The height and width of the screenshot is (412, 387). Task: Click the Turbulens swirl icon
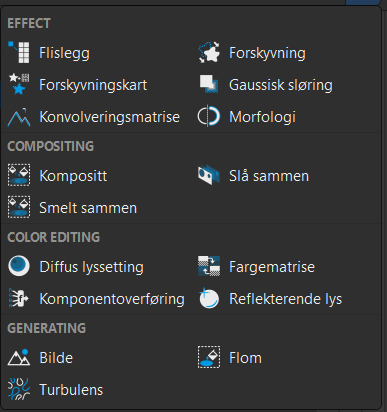(19, 389)
